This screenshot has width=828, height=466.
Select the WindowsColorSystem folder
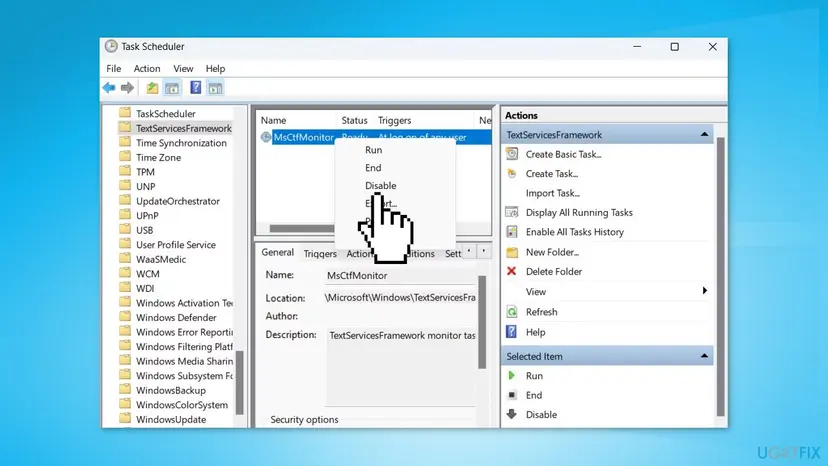(x=182, y=405)
